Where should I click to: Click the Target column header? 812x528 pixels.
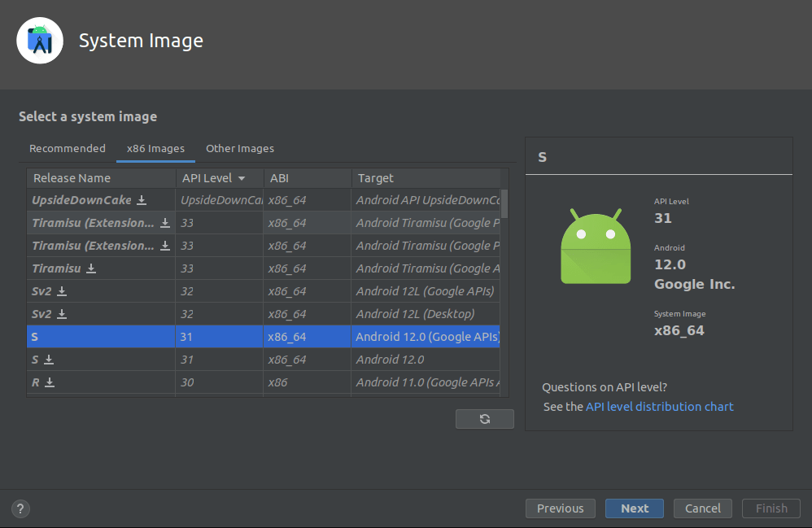click(376, 178)
